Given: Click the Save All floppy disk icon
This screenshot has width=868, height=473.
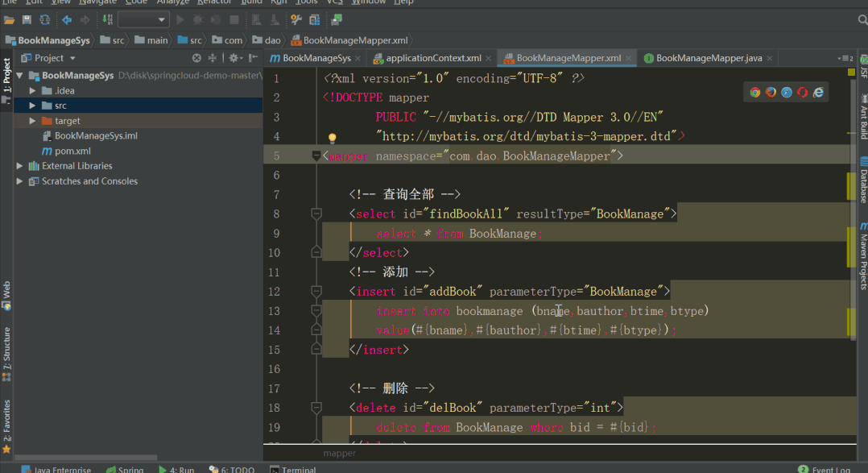Looking at the screenshot, I should [x=27, y=20].
